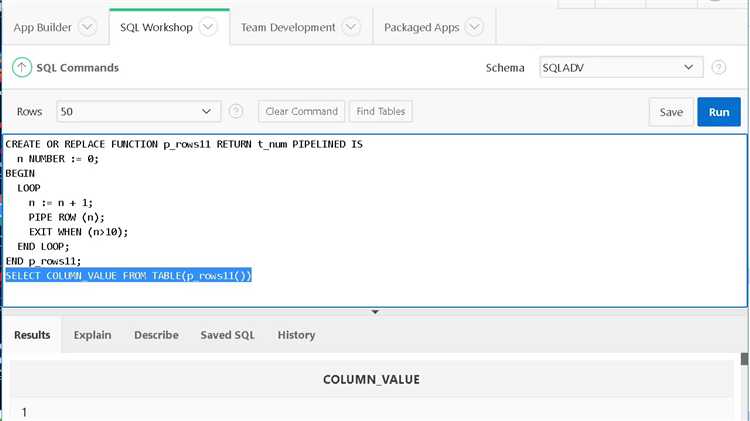Open the Packaged Apps chevron menu

pyautogui.click(x=473, y=27)
